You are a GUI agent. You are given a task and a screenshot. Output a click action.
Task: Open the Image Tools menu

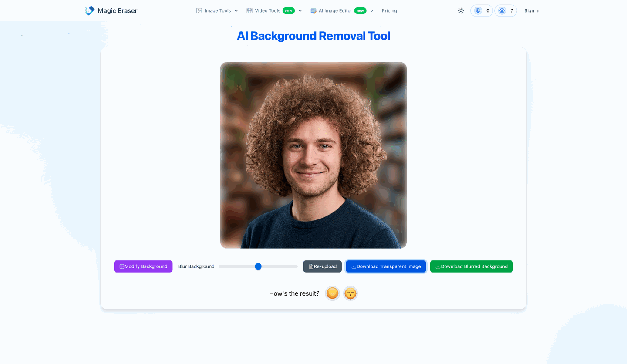tap(217, 11)
